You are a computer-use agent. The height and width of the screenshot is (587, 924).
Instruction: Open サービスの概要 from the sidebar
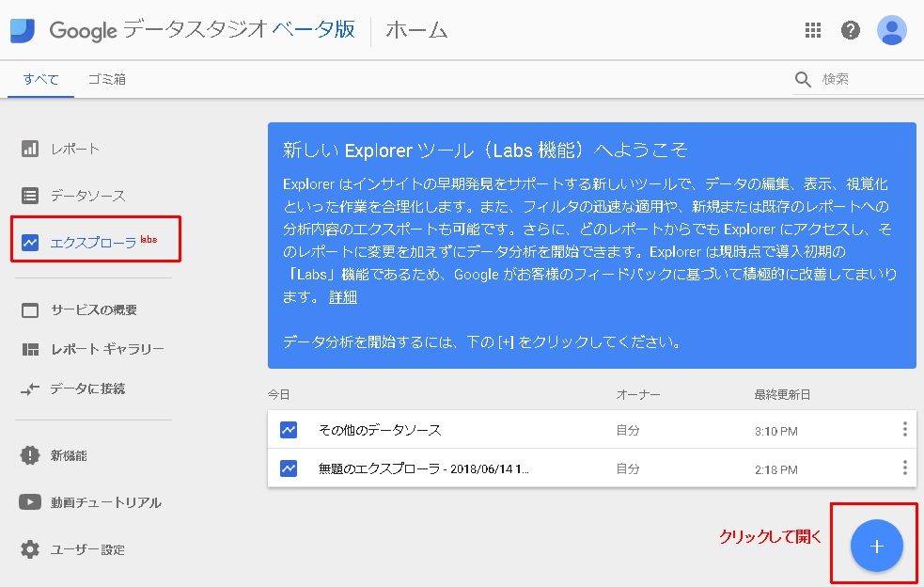click(94, 310)
